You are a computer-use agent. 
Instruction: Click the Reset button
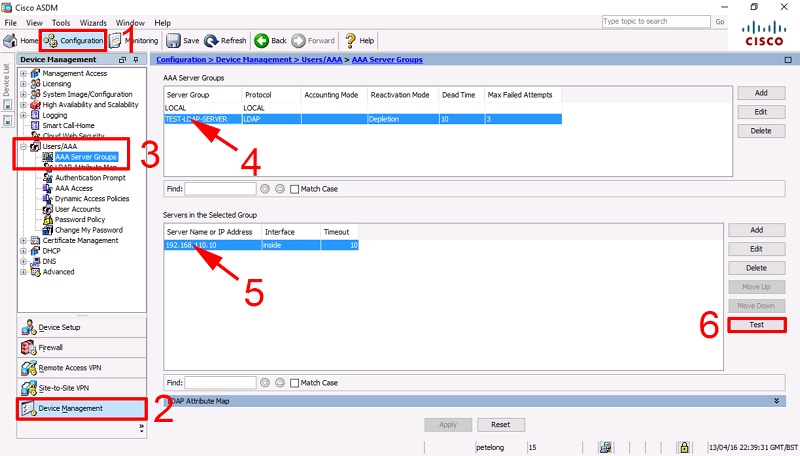point(501,424)
